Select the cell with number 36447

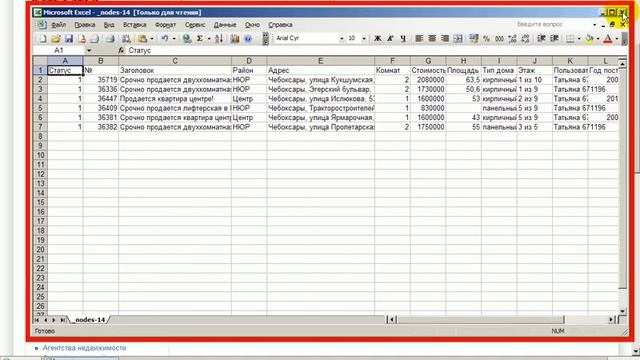pyautogui.click(x=100, y=98)
